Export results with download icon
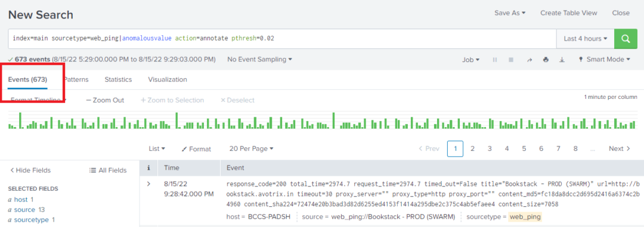 (562, 60)
